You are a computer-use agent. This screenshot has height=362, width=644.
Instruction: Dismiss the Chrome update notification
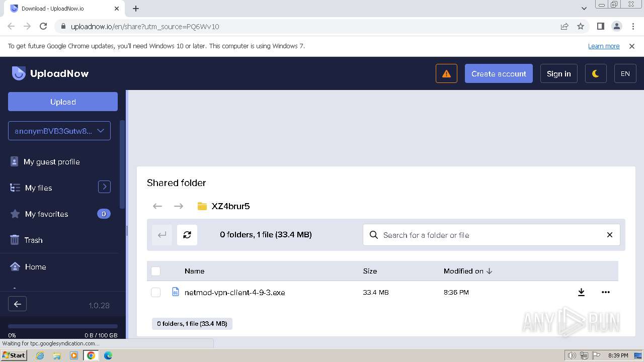pyautogui.click(x=632, y=46)
